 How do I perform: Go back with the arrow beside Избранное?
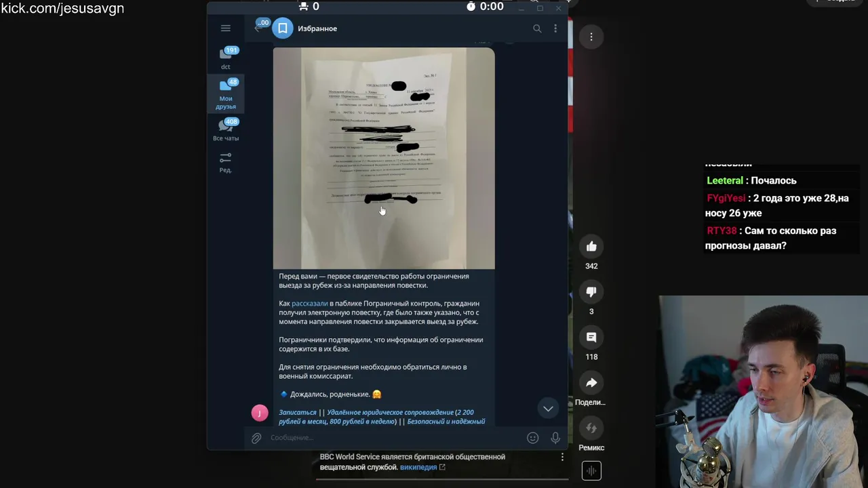258,28
